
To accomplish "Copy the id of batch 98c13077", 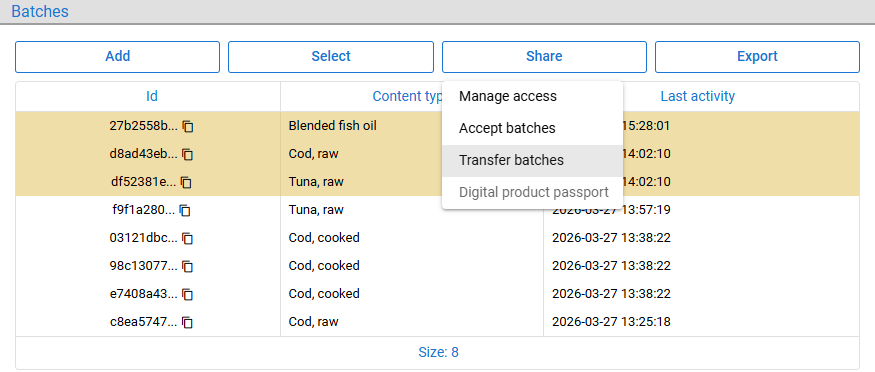I will pyautogui.click(x=188, y=266).
